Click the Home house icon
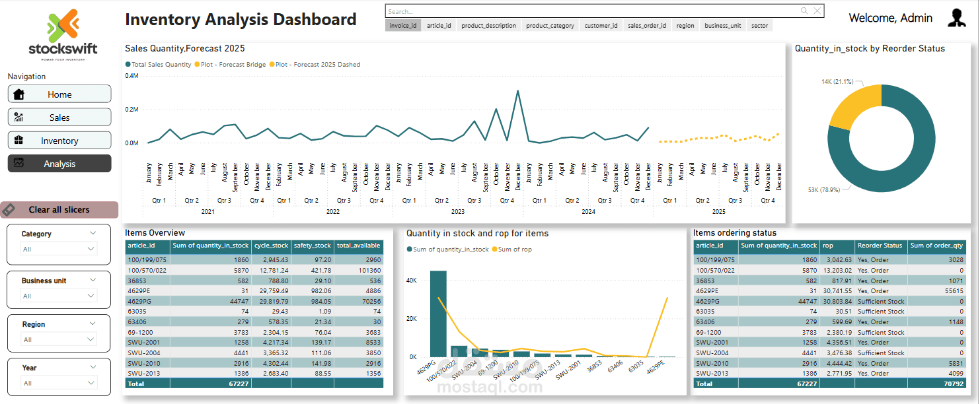 tap(19, 94)
